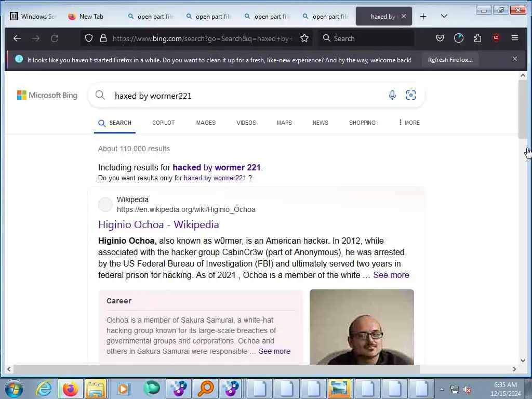Open the Windows Start menu orb
The height and width of the screenshot is (399, 532).
pos(14,389)
